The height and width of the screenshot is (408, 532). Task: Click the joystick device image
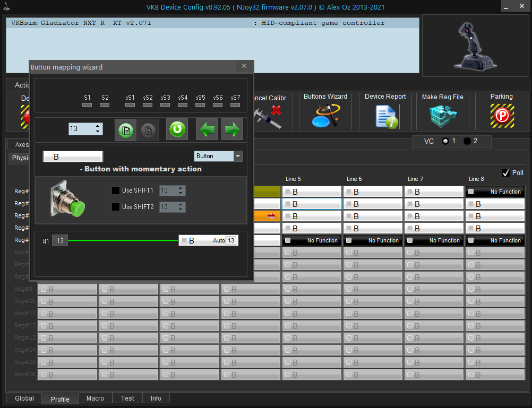(475, 46)
